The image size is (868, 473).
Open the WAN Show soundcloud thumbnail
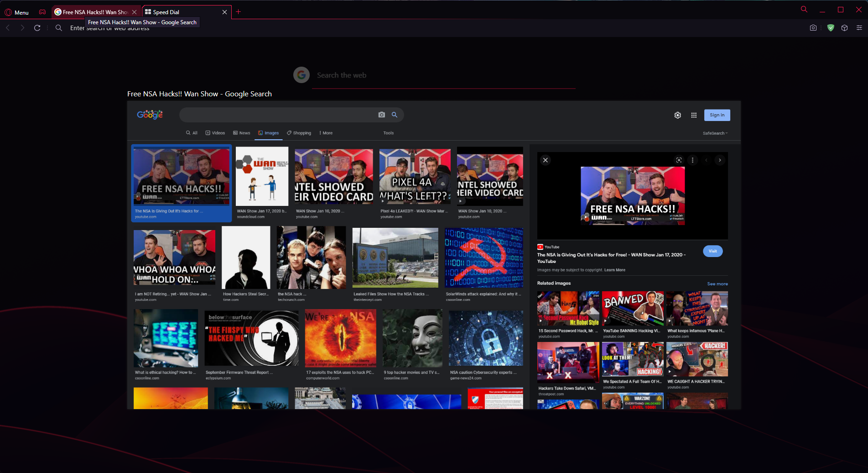pos(262,176)
